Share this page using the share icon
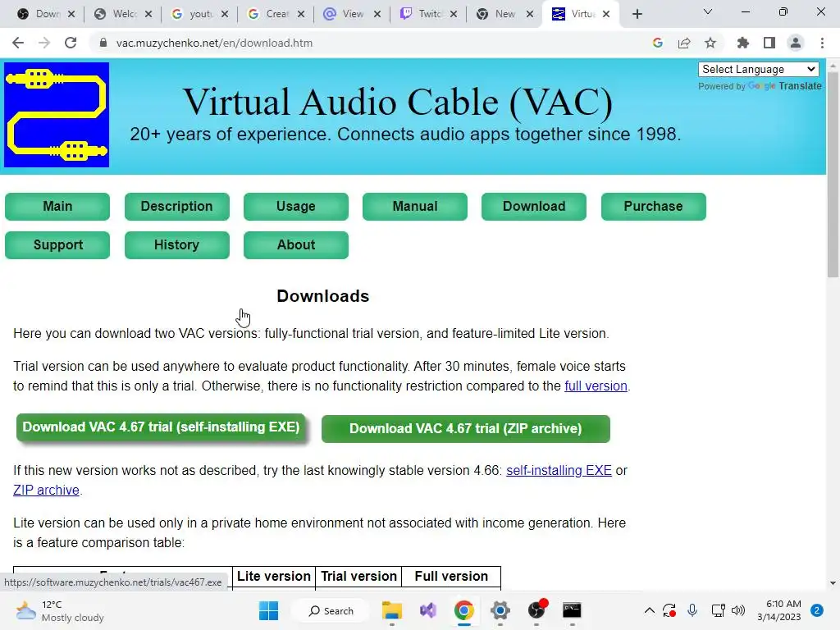 point(684,43)
